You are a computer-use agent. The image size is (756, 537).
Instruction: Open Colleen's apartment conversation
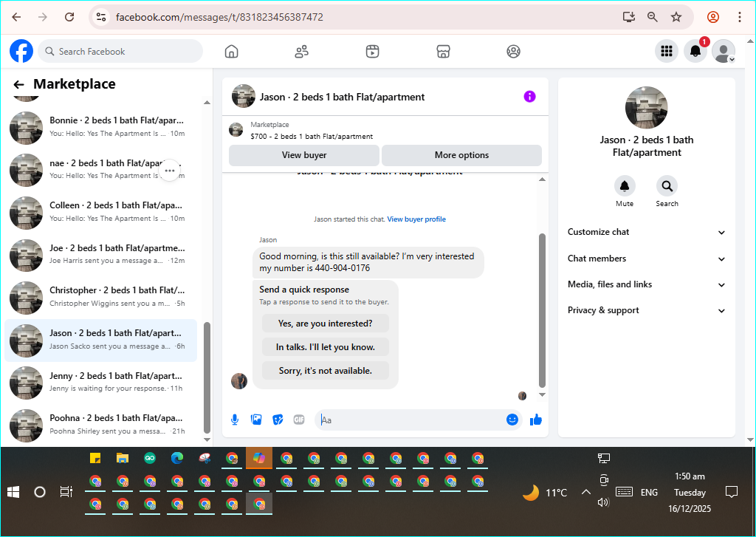[x=100, y=212]
